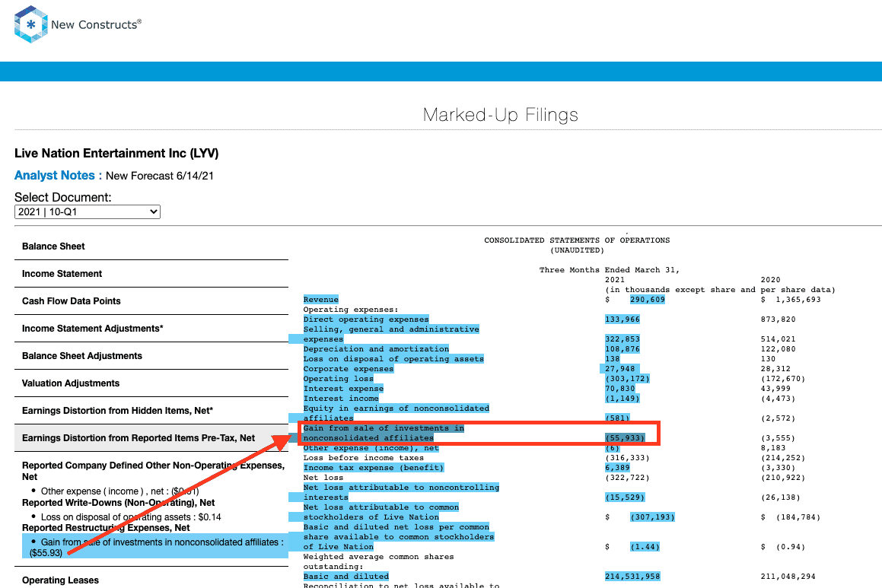882x588 pixels.
Task: Click Loss on disposal of operating assets : $0.14
Action: (x=131, y=517)
